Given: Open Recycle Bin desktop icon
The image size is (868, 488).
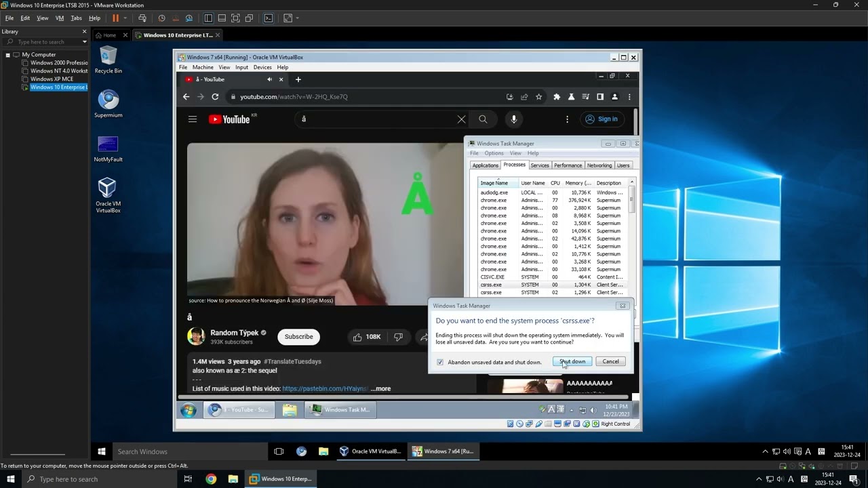Looking at the screenshot, I should 108,60.
